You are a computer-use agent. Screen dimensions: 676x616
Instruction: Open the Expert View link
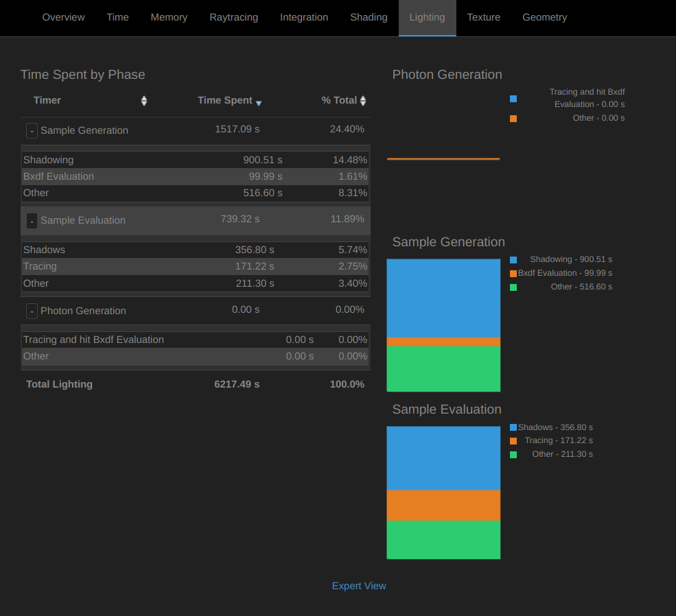(x=359, y=586)
